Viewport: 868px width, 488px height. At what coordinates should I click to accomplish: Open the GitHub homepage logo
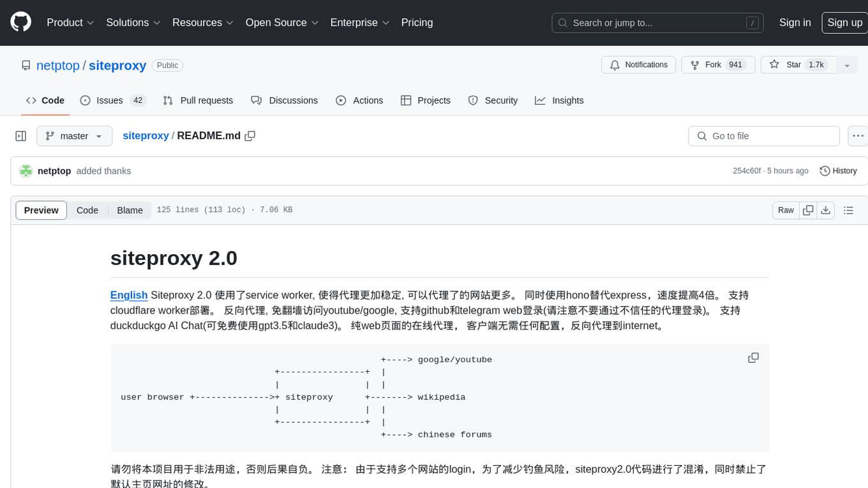coord(20,22)
